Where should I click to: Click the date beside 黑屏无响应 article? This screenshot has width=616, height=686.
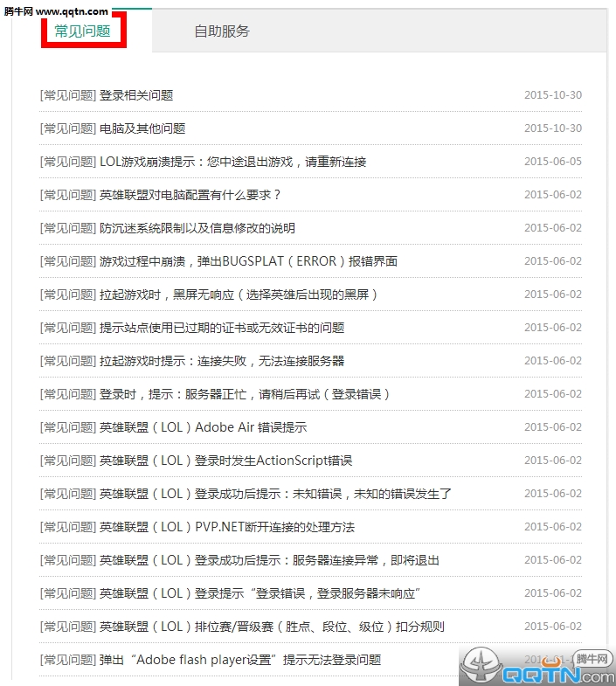pos(553,294)
